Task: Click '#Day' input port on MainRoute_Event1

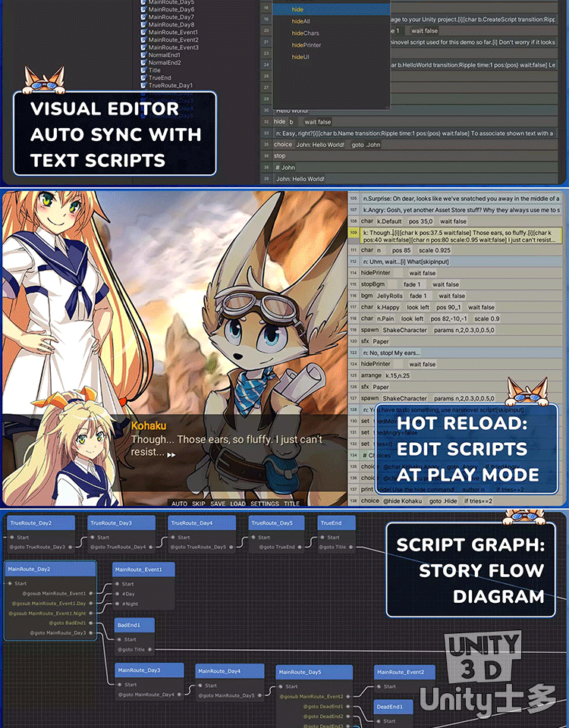Action: pos(118,594)
